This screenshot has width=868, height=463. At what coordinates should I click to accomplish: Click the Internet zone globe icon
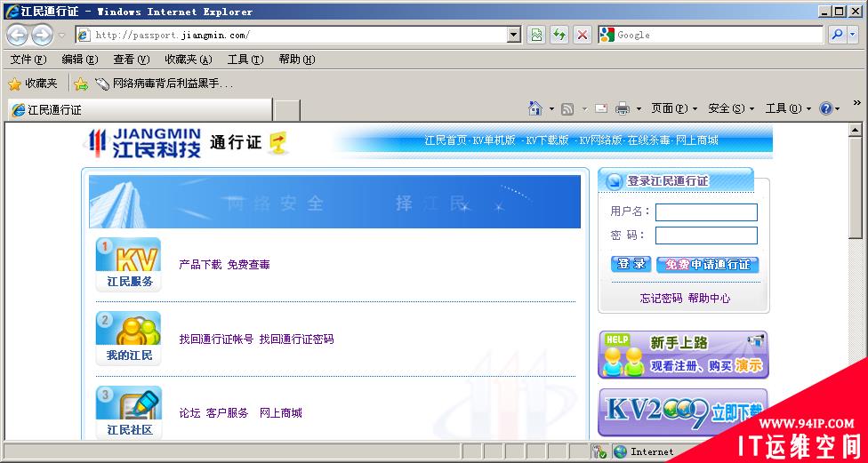(620, 452)
